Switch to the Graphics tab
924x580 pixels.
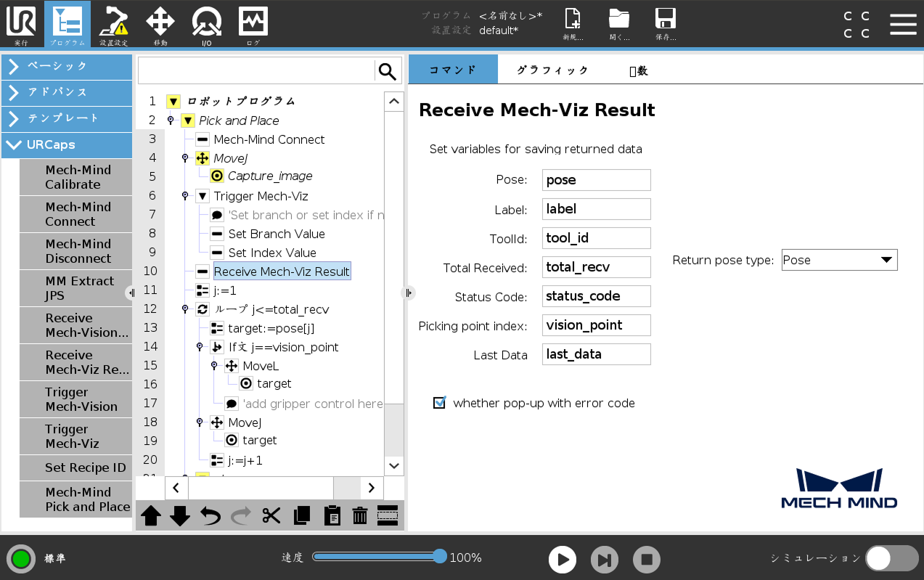click(x=553, y=70)
